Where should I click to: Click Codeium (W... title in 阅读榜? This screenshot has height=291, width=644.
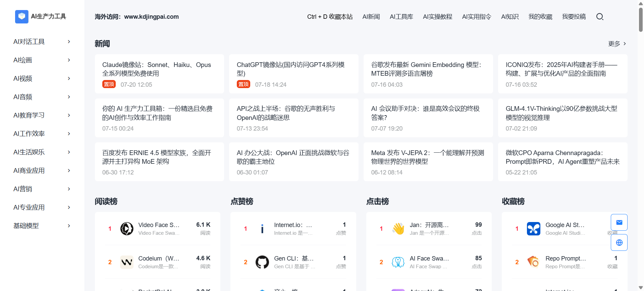(x=159, y=259)
